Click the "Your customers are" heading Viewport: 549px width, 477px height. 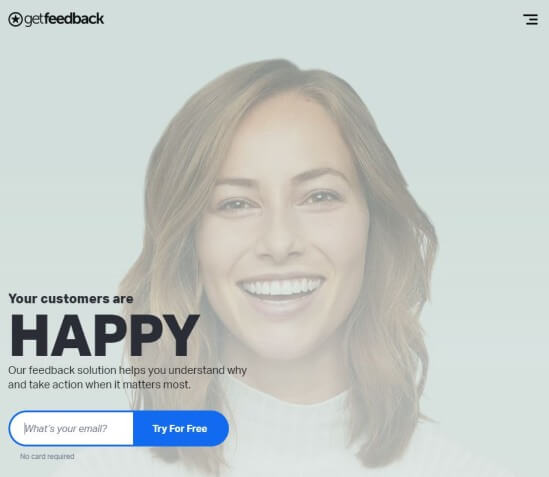coord(71,299)
